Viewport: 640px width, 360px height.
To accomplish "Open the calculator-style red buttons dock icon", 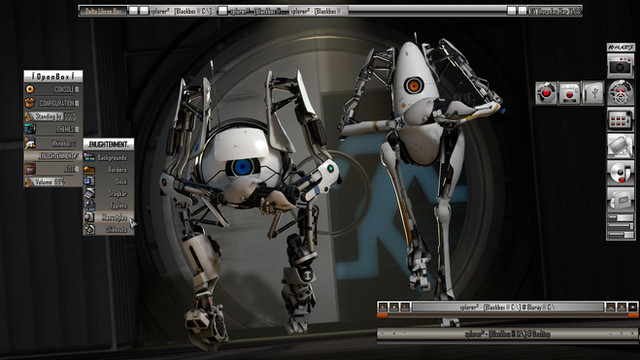I will click(620, 120).
